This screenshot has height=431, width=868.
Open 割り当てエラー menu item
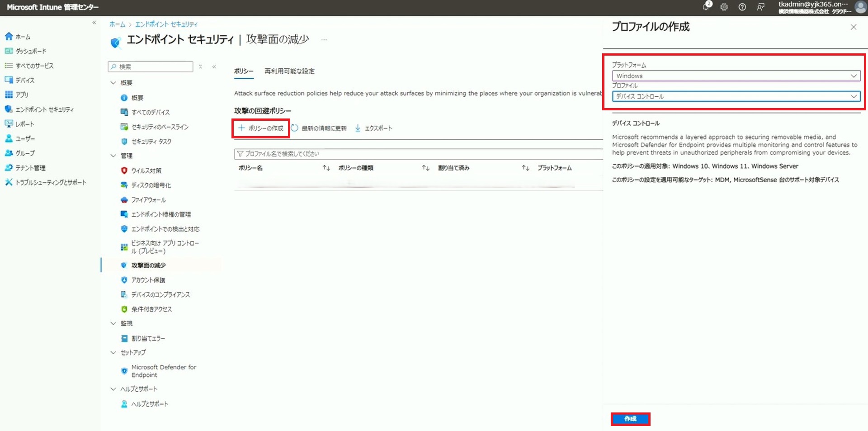click(148, 338)
